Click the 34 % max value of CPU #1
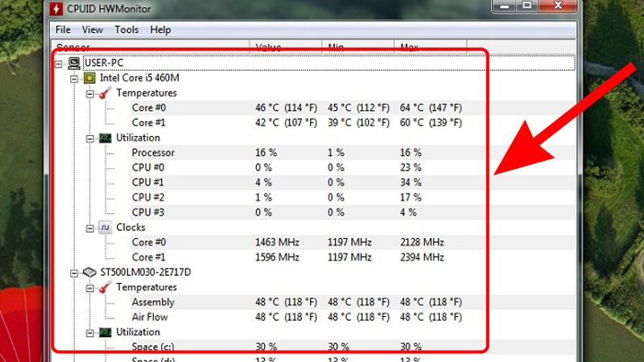The image size is (644, 362). (x=411, y=183)
